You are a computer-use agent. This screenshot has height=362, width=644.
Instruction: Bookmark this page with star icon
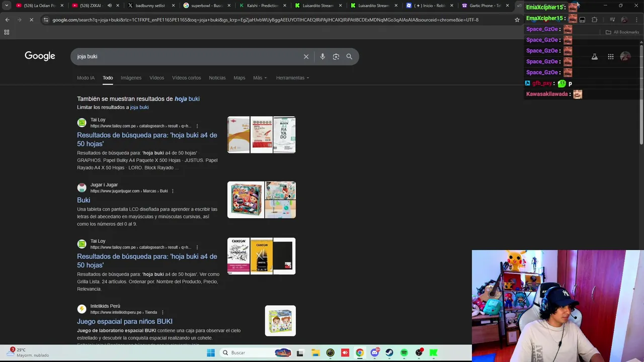click(x=517, y=20)
